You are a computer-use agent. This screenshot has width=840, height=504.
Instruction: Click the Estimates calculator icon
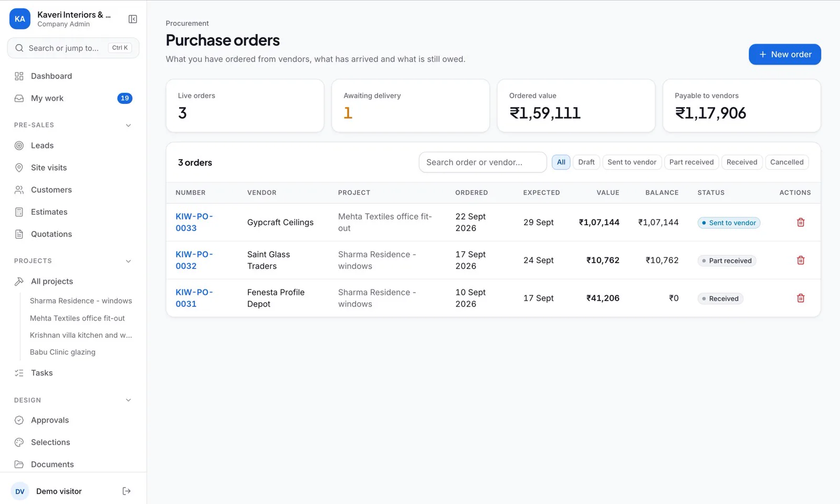(19, 212)
